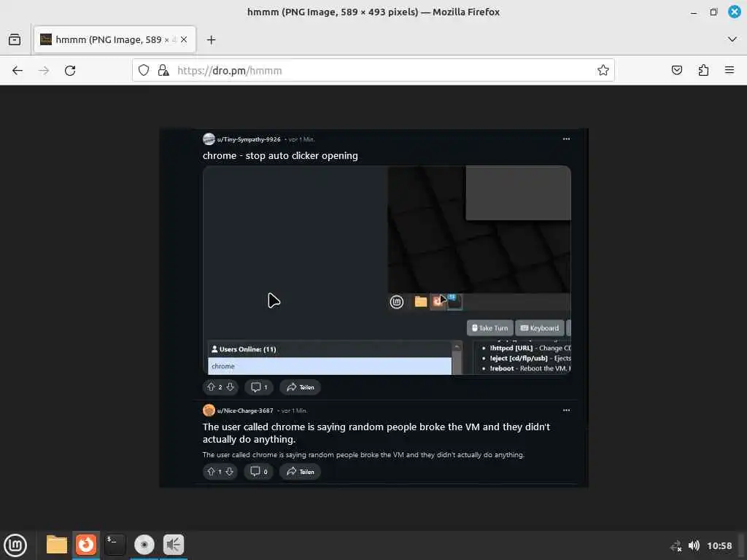The width and height of the screenshot is (747, 560).
Task: Switch to Firefox in the taskbar
Action: coord(86,545)
